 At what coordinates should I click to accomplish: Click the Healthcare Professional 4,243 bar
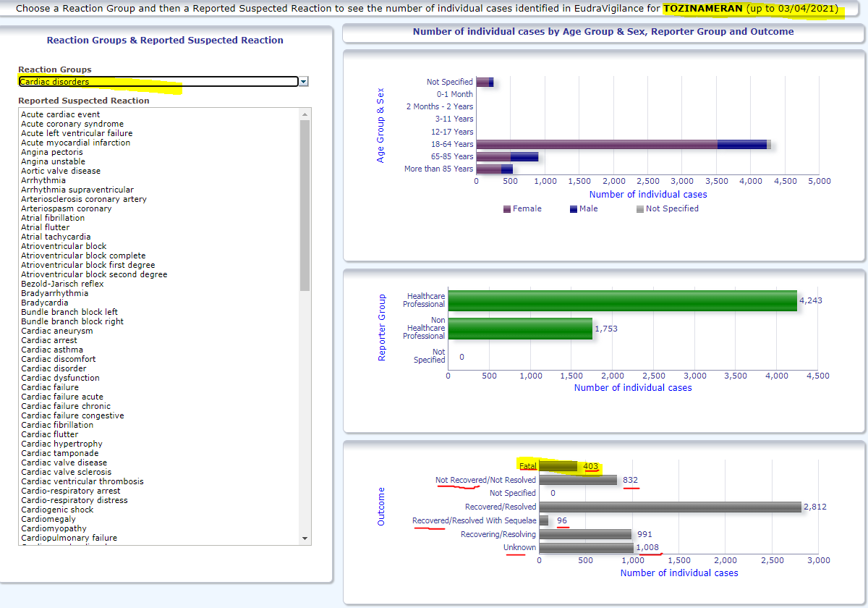(622, 300)
